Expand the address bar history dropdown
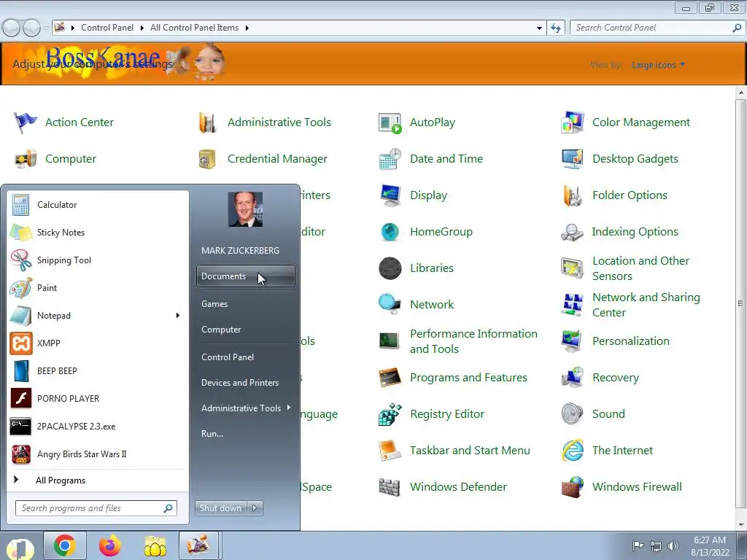The height and width of the screenshot is (560, 747). point(539,28)
